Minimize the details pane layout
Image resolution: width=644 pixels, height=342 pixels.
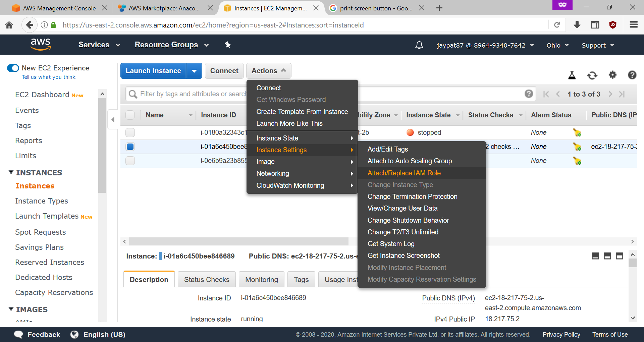[x=595, y=256]
